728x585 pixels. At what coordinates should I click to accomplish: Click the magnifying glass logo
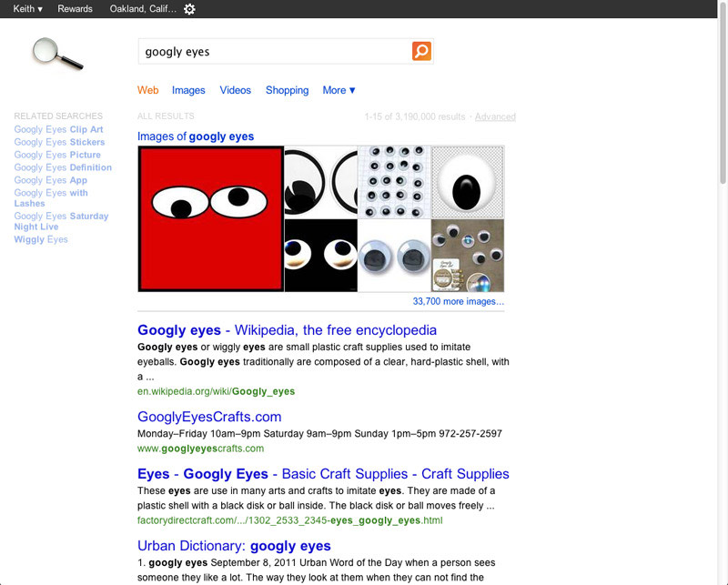[x=57, y=54]
